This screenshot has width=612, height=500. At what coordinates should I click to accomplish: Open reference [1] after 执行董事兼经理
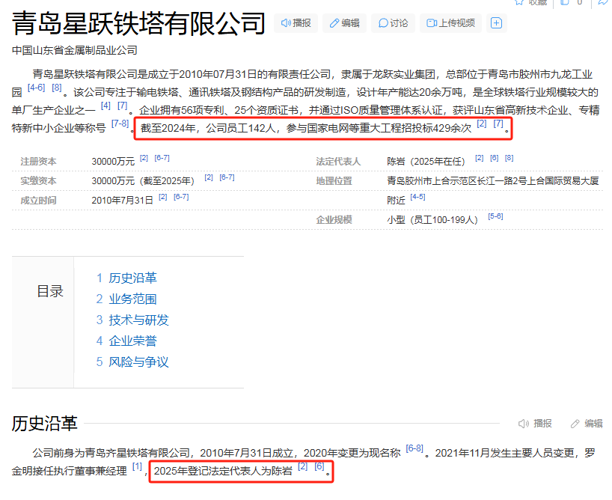(137, 466)
